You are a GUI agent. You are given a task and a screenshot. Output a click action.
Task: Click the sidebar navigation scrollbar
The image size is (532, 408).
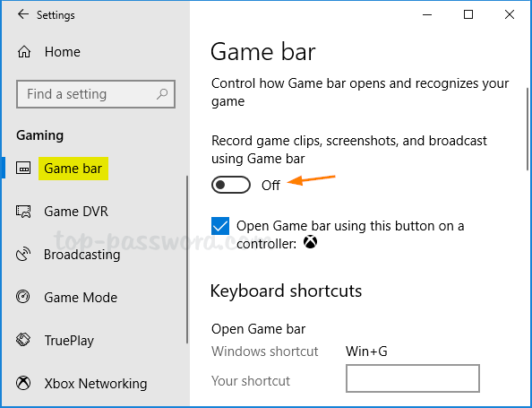(x=187, y=259)
